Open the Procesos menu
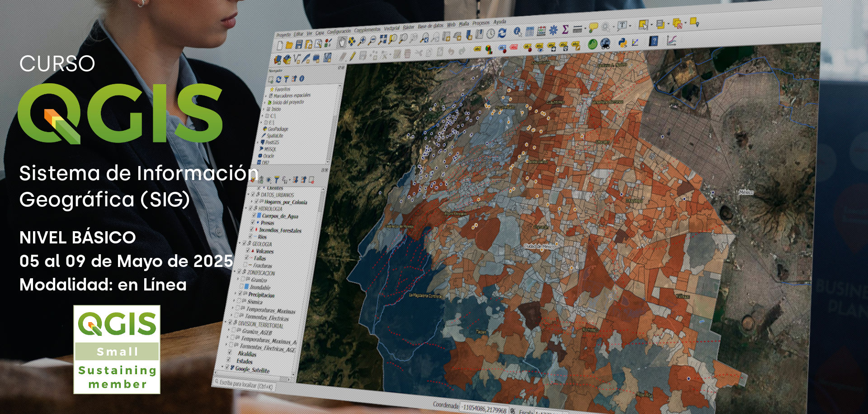868x414 pixels. (x=481, y=23)
